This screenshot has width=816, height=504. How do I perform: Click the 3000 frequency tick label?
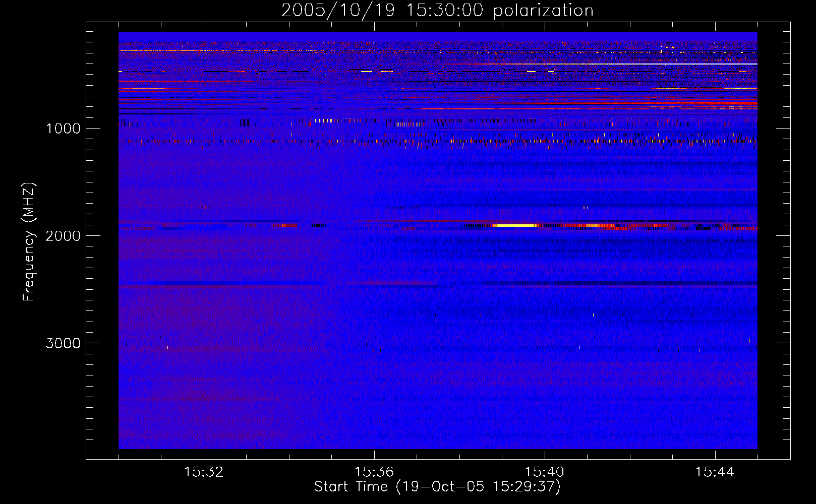63,343
